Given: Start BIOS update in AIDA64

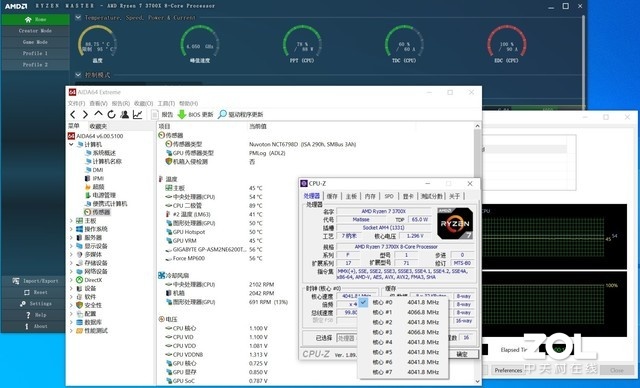Looking at the screenshot, I should pyautogui.click(x=196, y=115).
